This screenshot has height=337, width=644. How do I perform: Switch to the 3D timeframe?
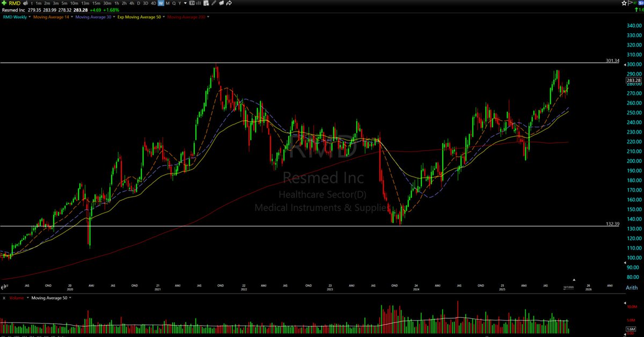(x=145, y=3)
